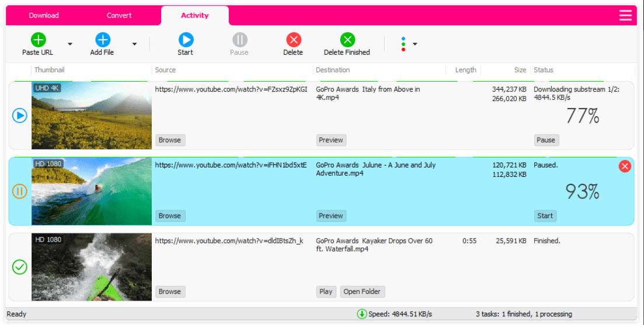Expand the colored dots dropdown arrow
The image size is (644, 325).
coord(415,44)
